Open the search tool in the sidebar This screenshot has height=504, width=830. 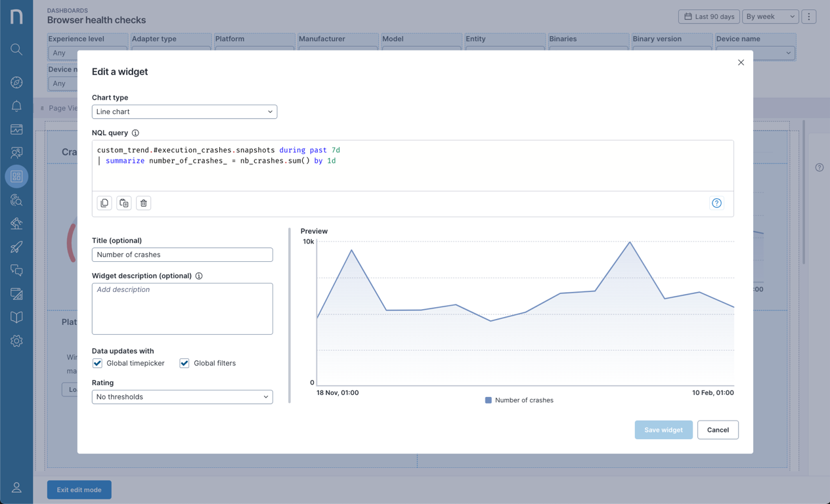16,49
